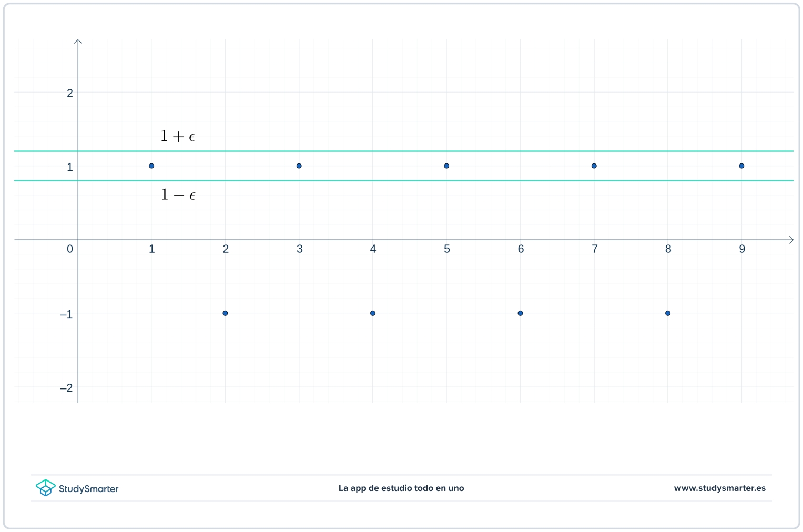The height and width of the screenshot is (532, 803).
Task: Select the 1 − ε label text
Action: tap(178, 195)
